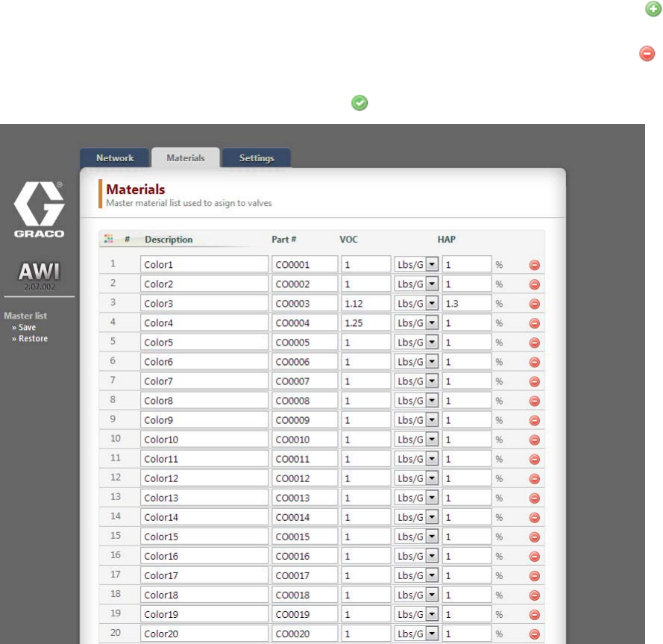Image resolution: width=663 pixels, height=644 pixels.
Task: Delete the Color14 material row
Action: coord(535,518)
